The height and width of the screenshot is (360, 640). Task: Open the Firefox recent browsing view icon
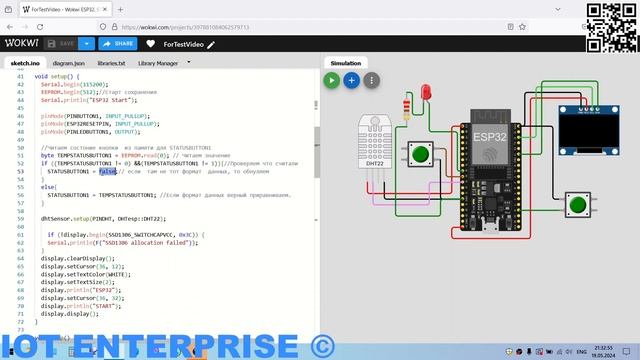pyautogui.click(x=8, y=9)
